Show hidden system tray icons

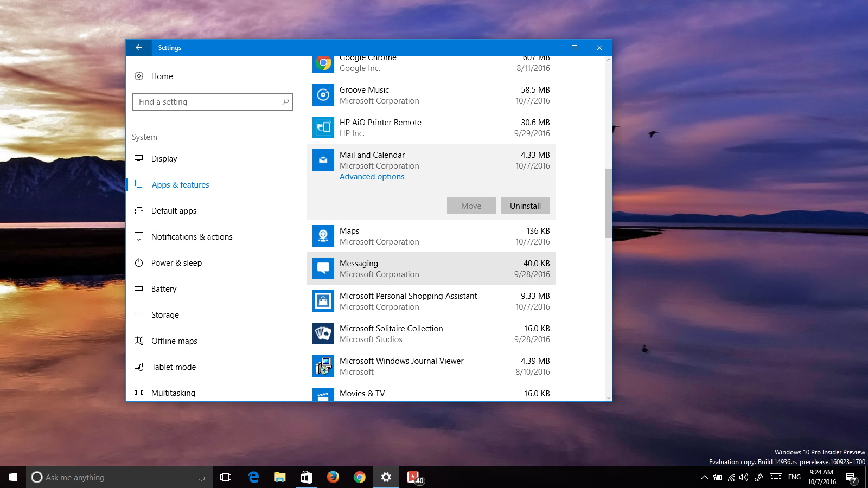704,477
